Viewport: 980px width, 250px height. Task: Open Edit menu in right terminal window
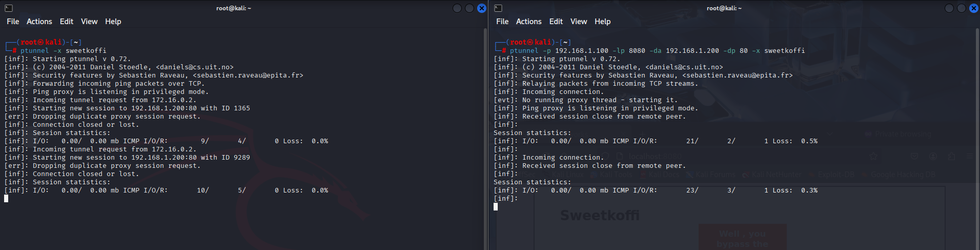tap(556, 22)
